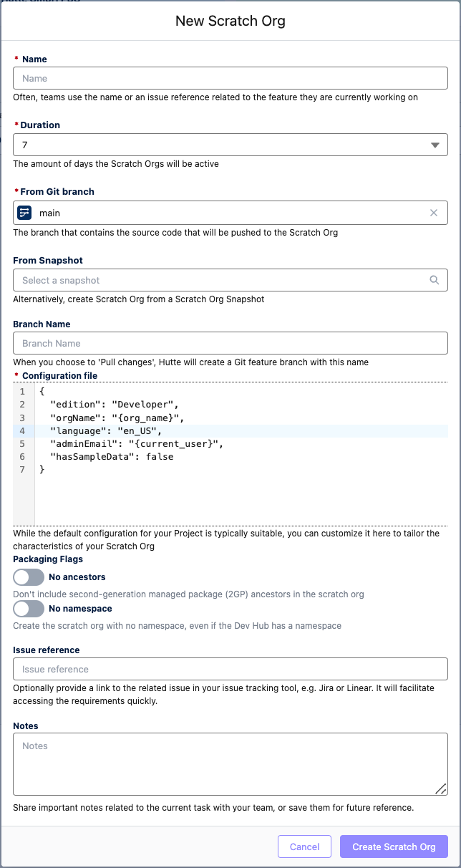Screen dimensions: 461x868
Task: Click inside the Branch Name field
Action: (x=230, y=343)
